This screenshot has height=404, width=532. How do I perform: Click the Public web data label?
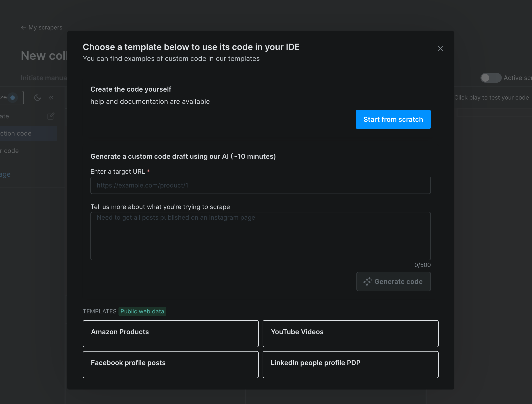point(142,311)
